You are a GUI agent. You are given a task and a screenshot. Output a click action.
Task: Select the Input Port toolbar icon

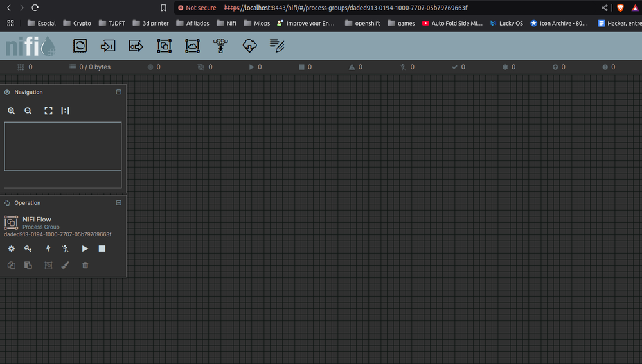click(108, 46)
